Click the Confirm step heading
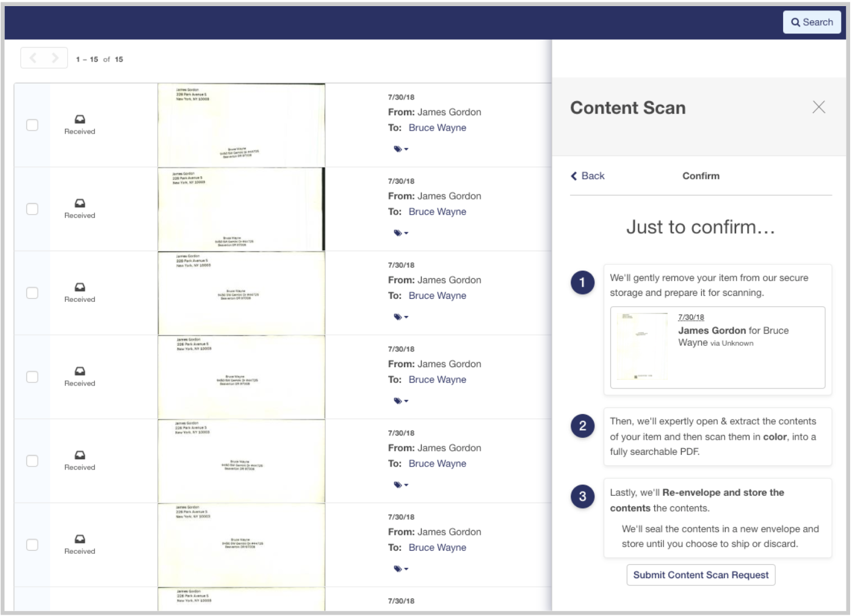 (701, 176)
